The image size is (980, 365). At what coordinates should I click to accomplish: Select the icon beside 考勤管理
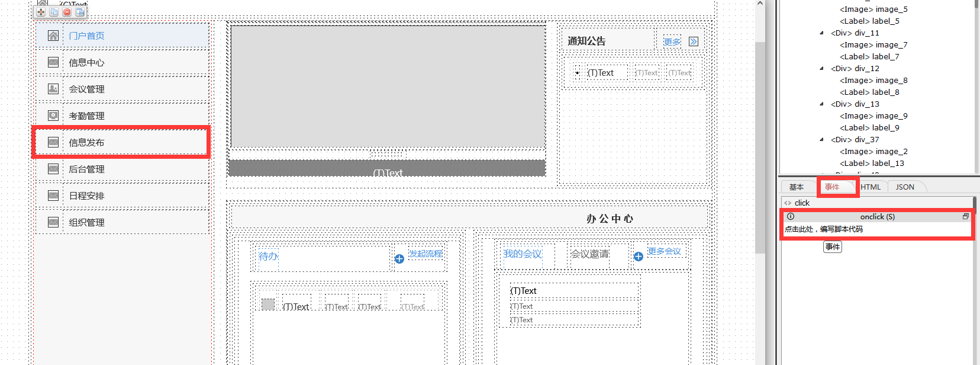coord(53,116)
